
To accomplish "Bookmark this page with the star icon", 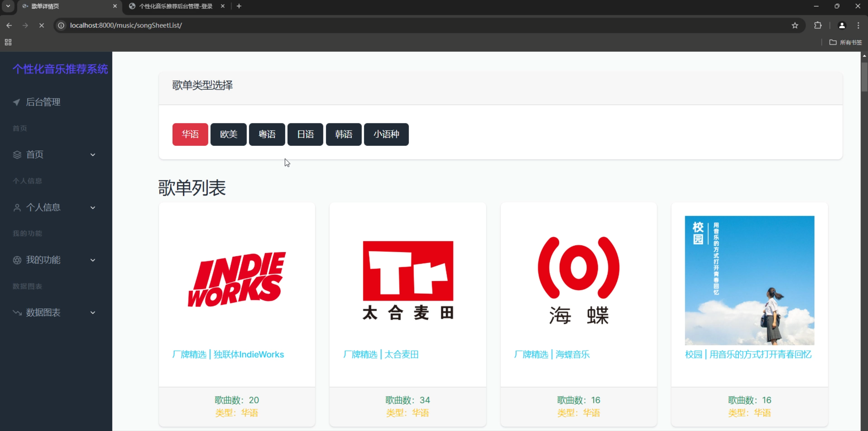I will [x=795, y=25].
